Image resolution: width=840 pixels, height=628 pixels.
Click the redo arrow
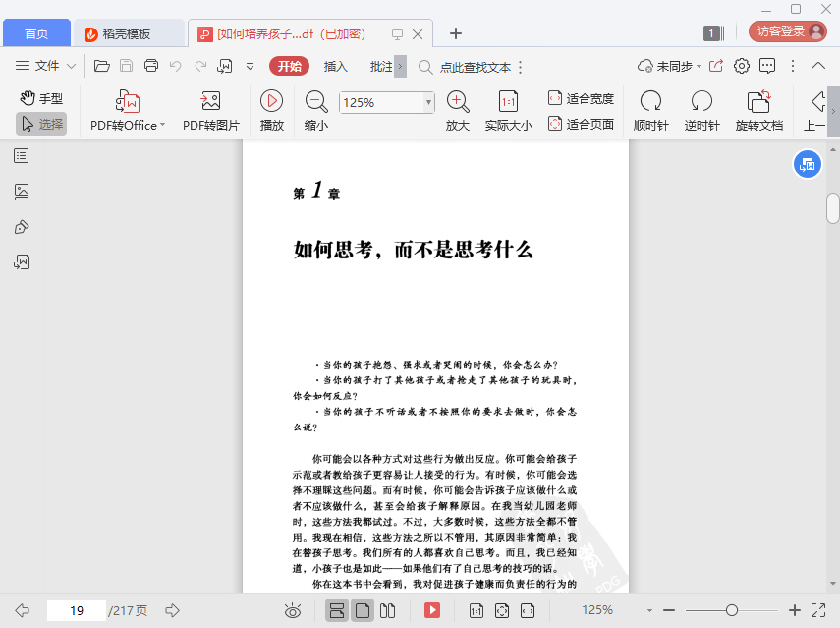200,66
